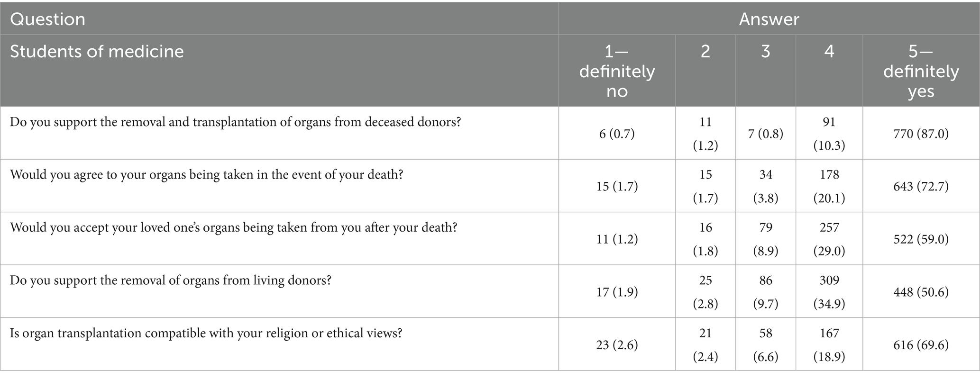Click the 'Answer' column header
This screenshot has width=980, height=379.
(769, 19)
